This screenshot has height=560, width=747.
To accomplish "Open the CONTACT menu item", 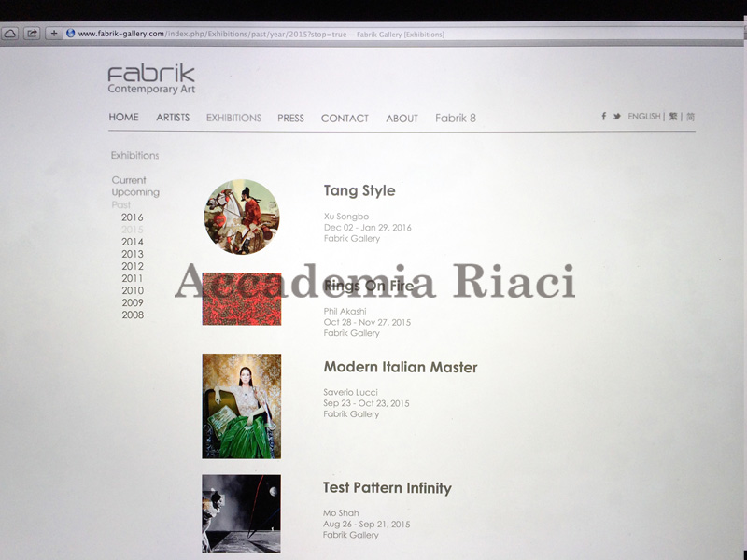I will 345,119.
